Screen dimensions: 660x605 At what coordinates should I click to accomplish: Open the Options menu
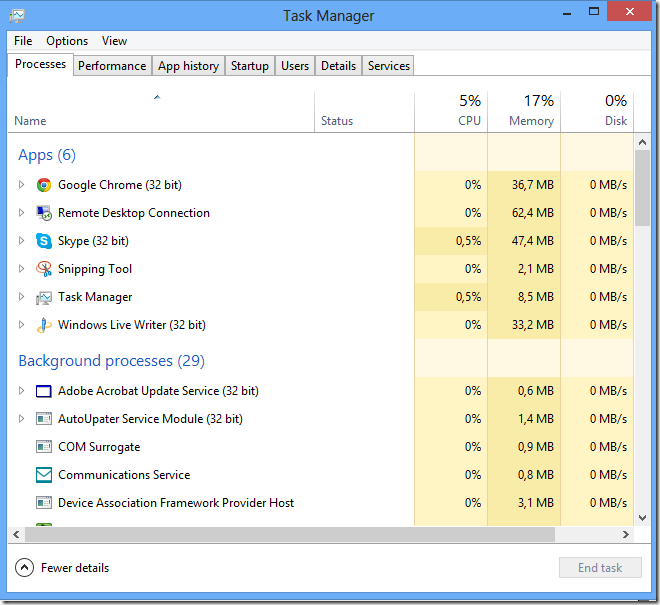point(67,41)
